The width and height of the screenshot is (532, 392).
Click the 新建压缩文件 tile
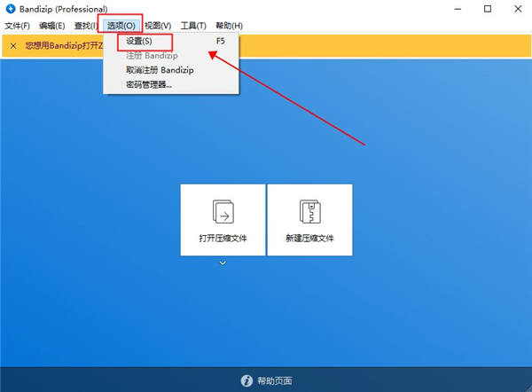(x=309, y=220)
